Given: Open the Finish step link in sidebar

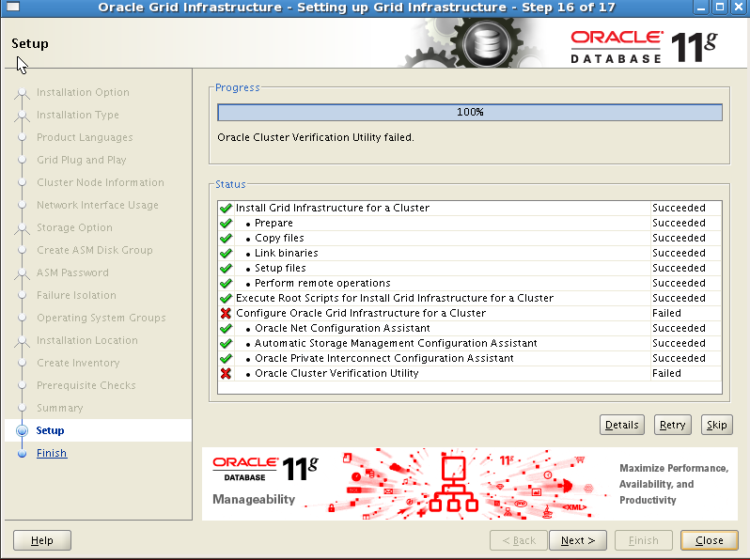Looking at the screenshot, I should point(52,453).
